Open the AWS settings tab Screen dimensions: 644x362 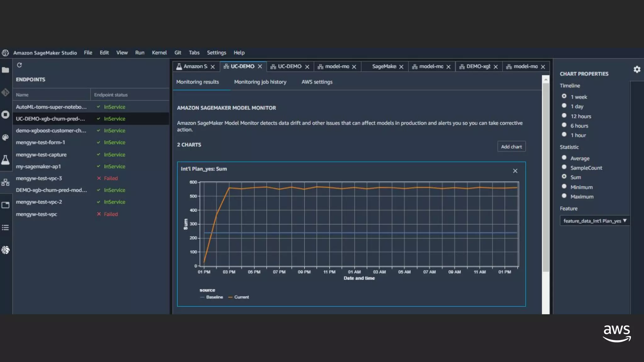pos(317,82)
